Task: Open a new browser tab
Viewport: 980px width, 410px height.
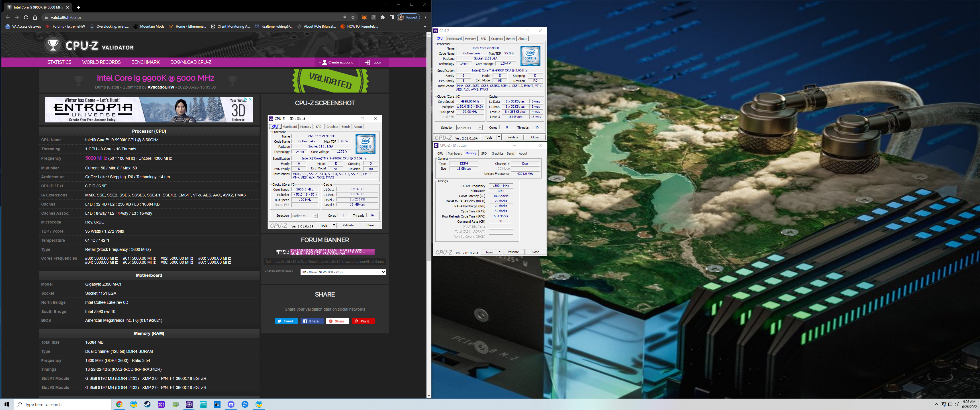Action: point(78,7)
